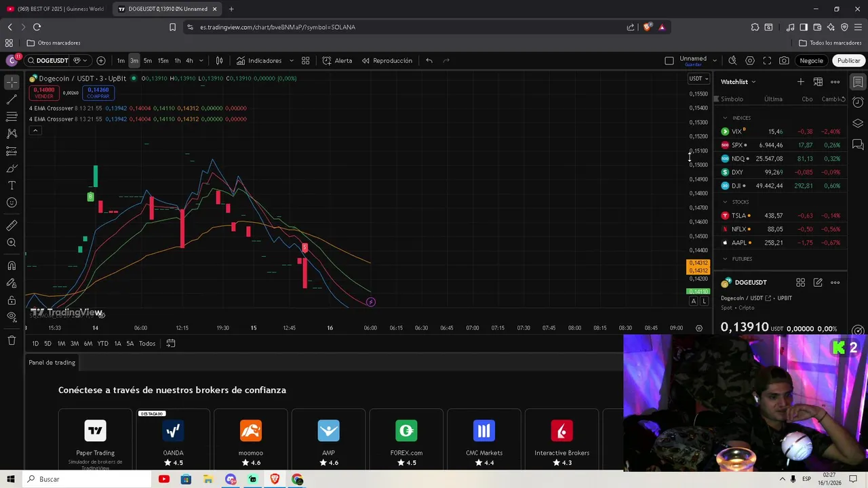Open the Watchlist more options menu

click(x=835, y=82)
